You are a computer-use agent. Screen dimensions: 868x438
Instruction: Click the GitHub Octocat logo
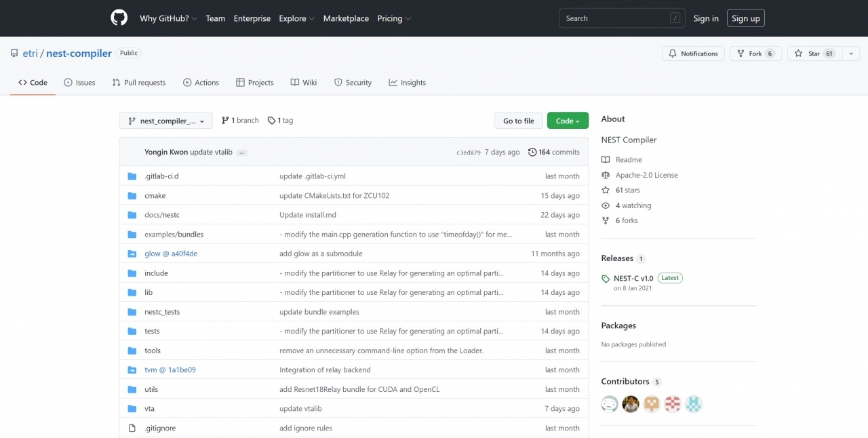[119, 18]
